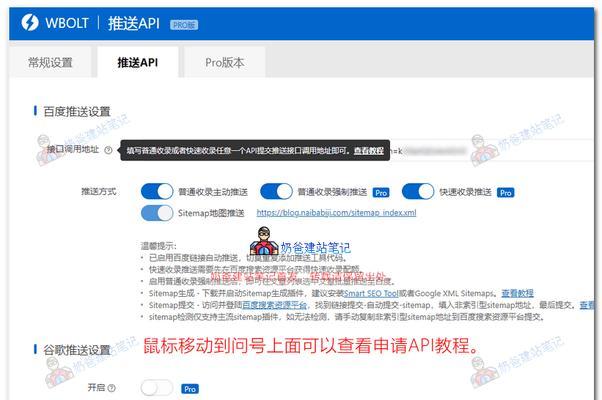Click the WBOLT lightning logo icon
Image resolution: width=602 pixels, height=400 pixels.
[30, 22]
